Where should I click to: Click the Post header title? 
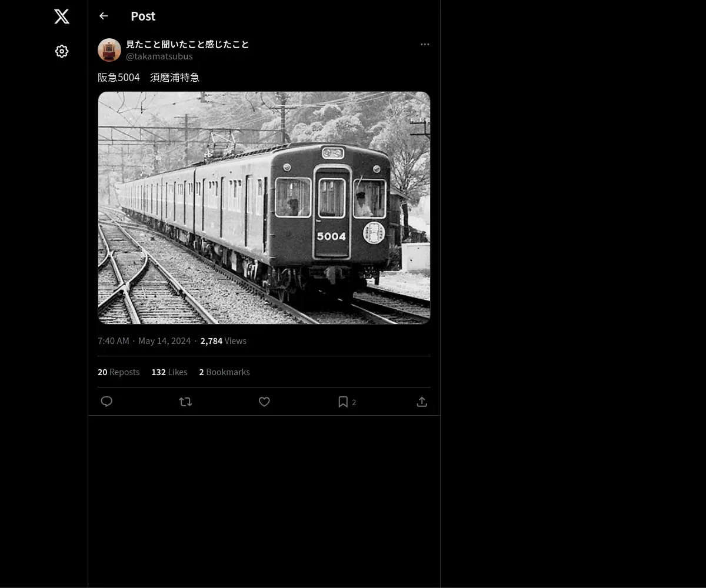143,16
